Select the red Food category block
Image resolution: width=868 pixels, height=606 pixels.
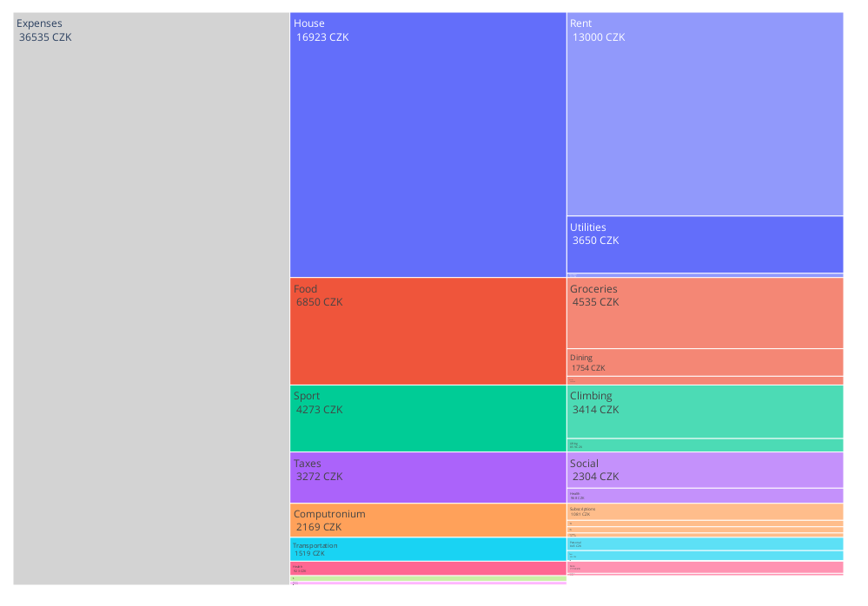[427, 331]
